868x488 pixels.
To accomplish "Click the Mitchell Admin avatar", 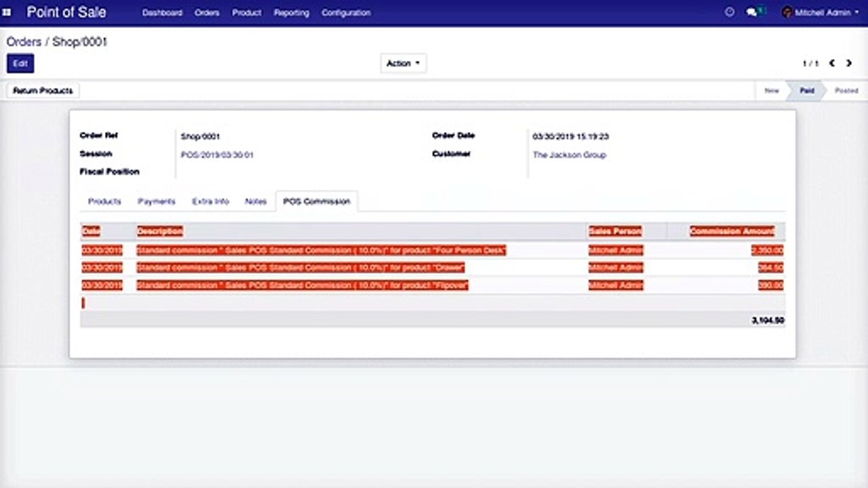I will [787, 12].
